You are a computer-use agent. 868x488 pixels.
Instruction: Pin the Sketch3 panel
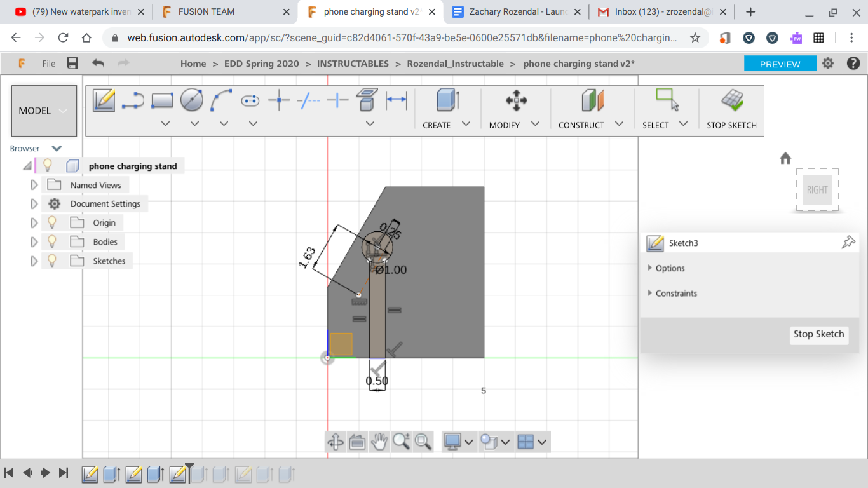[848, 243]
